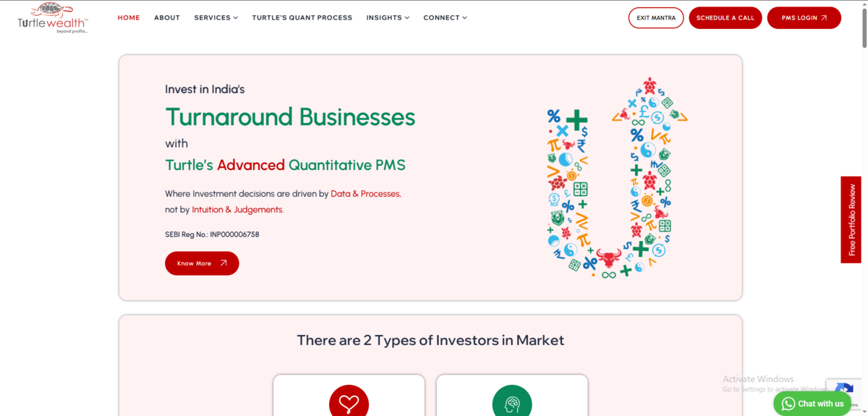Click the red bull in the U graphic
Screen dimensions: 868x416
pos(608,257)
